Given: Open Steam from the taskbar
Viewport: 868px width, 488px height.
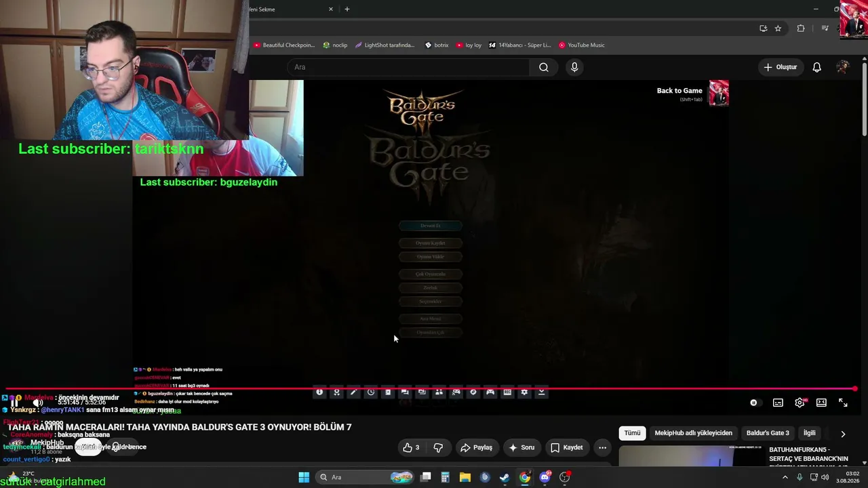Looking at the screenshot, I should click(x=505, y=477).
